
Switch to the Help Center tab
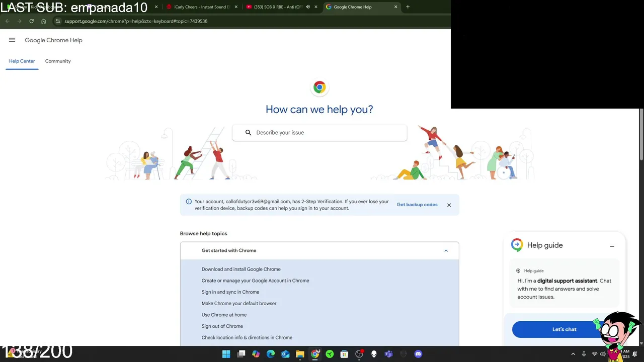pos(22,61)
